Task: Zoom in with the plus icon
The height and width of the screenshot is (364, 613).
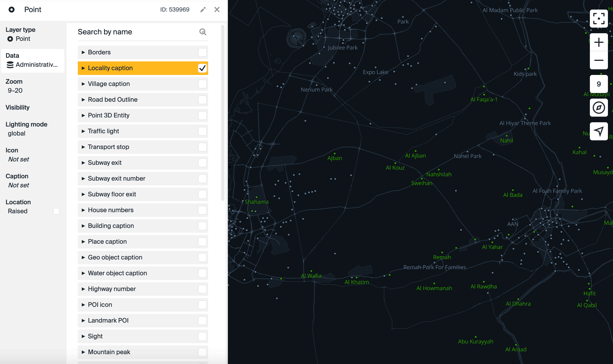Action: click(599, 43)
